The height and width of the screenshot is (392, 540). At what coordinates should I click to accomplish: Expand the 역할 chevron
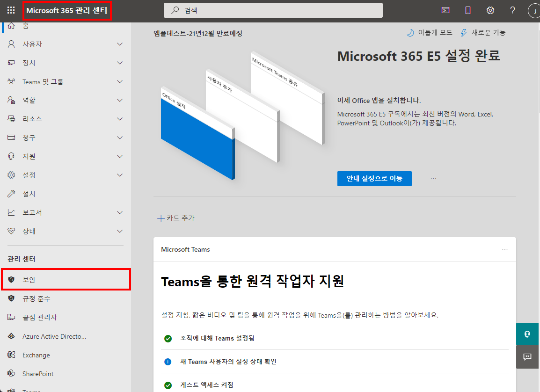click(120, 100)
